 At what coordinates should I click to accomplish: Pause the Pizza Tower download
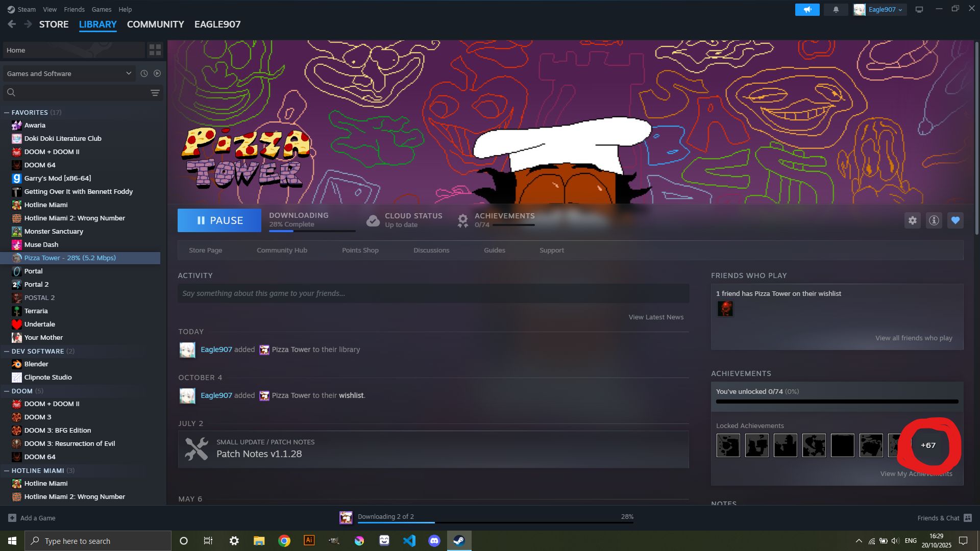click(x=219, y=220)
